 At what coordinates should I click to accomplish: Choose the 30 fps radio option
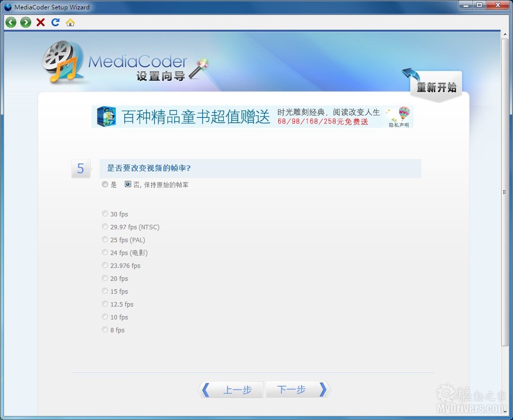[104, 214]
